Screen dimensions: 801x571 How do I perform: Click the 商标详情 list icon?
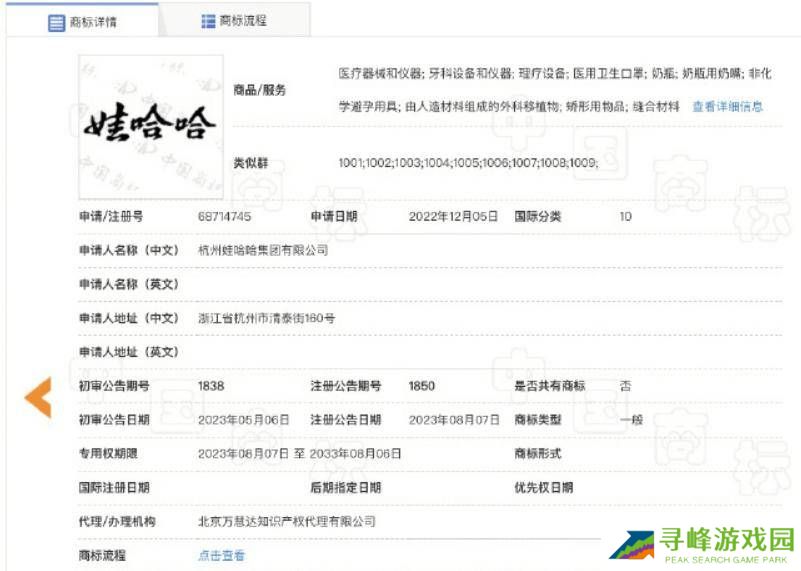click(56, 22)
